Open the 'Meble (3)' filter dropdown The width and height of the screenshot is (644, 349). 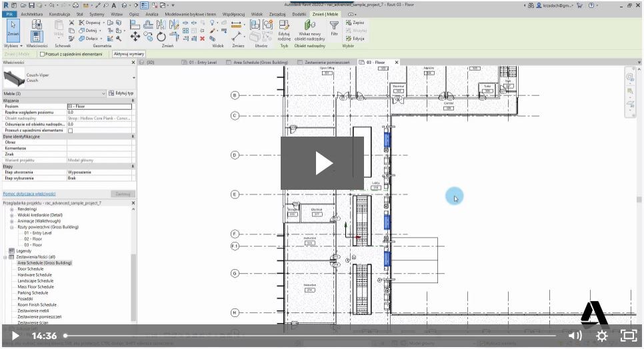coord(103,93)
